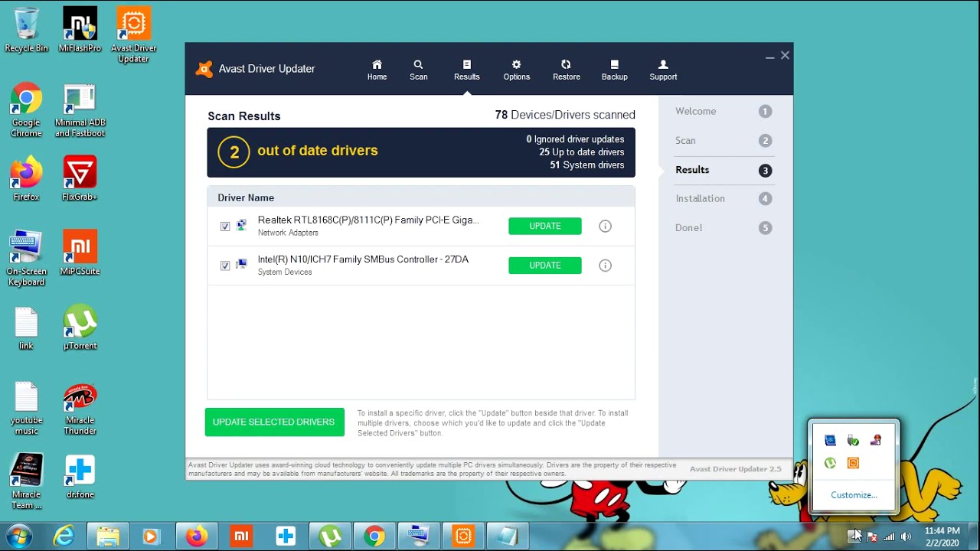Open the network signal tray icon
Viewport: 980px width, 551px height.
coord(889,536)
